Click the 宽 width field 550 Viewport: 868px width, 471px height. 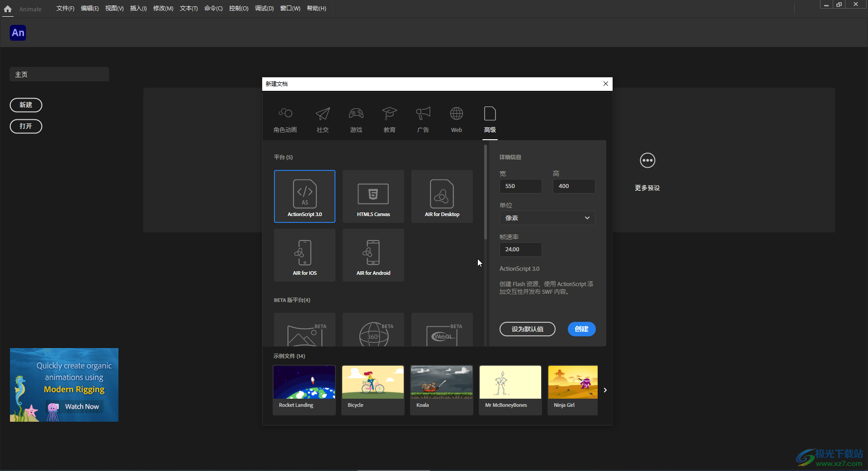point(520,186)
